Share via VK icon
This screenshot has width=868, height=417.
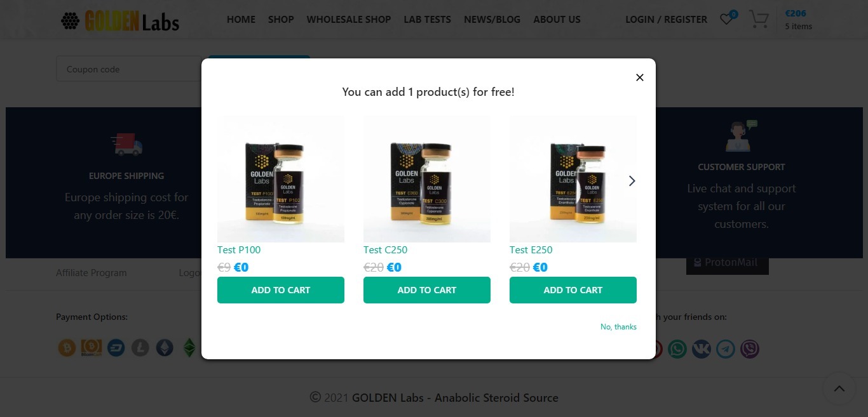[702, 349]
